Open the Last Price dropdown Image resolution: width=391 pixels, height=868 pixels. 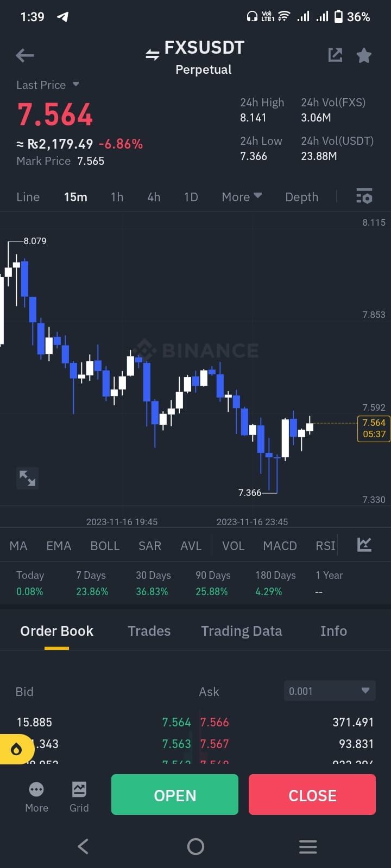coord(48,85)
